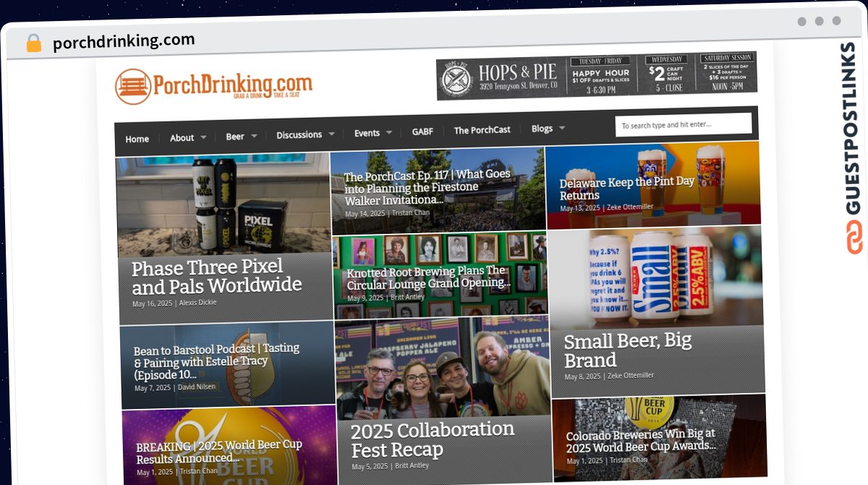The height and width of the screenshot is (485, 868).
Task: Open the Home menu item
Action: click(137, 139)
